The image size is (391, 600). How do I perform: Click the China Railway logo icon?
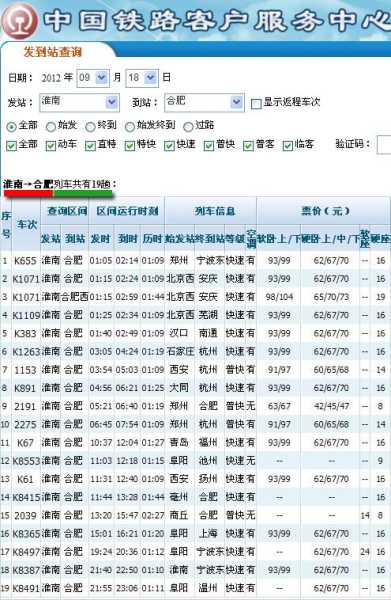pos(19,20)
